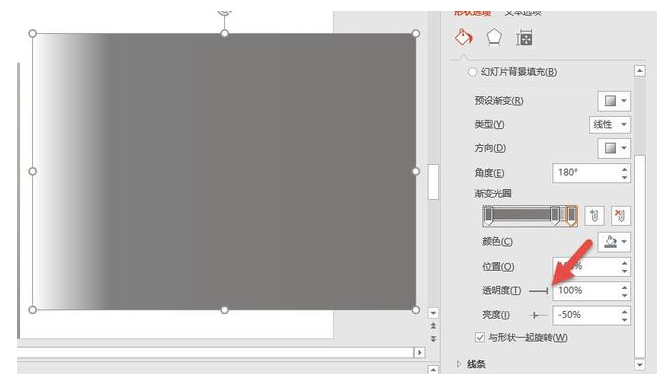Open the Fill & Line paint bucket tab
Viewport: 663px width, 374px height.
(463, 38)
